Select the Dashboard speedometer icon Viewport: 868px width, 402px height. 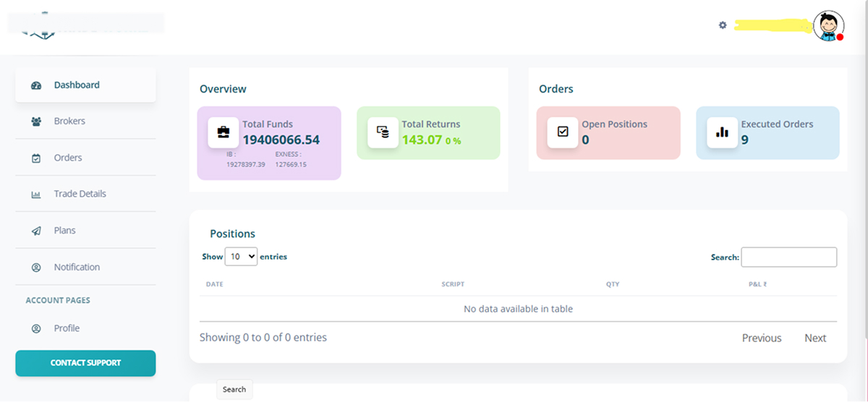(36, 85)
